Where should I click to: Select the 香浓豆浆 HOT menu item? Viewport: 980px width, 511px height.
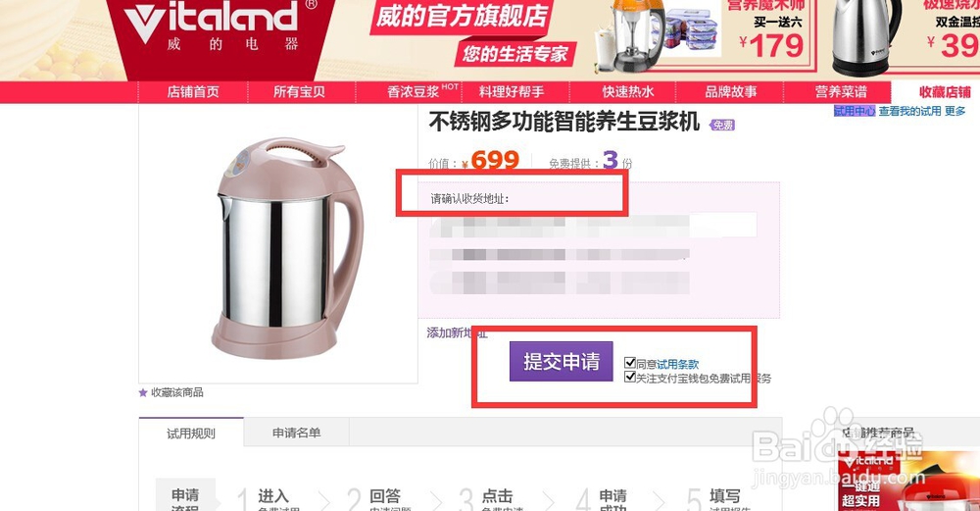(x=421, y=92)
